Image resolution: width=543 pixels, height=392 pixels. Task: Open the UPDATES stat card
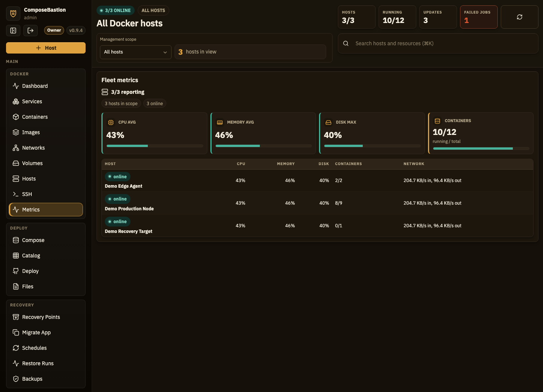(x=438, y=17)
